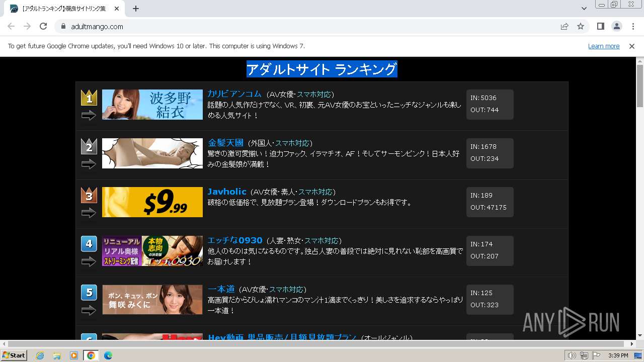Click the gold rank 1 crown icon
Screen dimensions: 644x362
pos(89,98)
